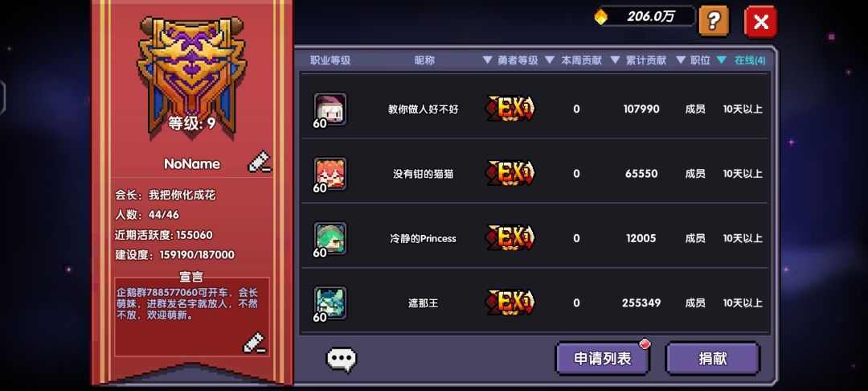Select the guild level 9 emblem
The height and width of the screenshot is (391, 868).
(190, 75)
